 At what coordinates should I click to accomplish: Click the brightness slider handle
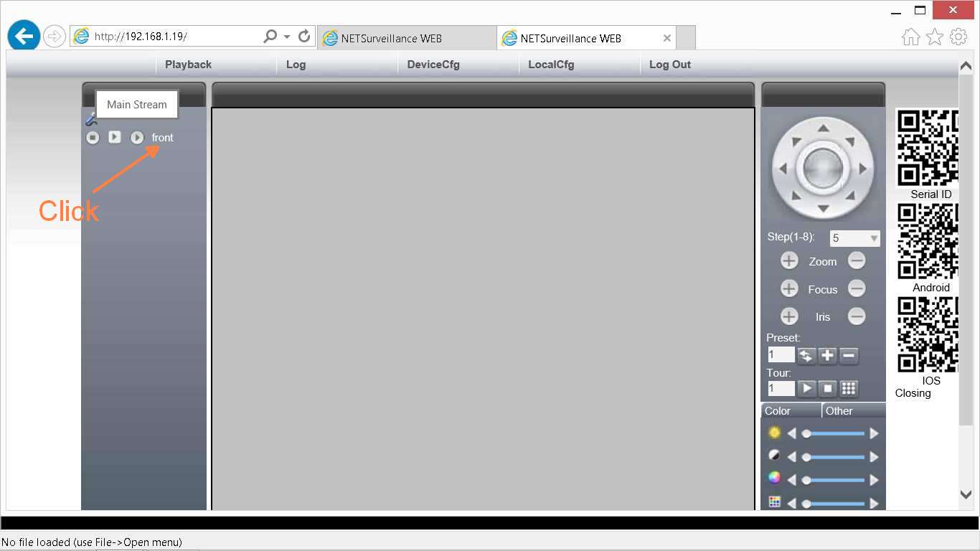[806, 434]
